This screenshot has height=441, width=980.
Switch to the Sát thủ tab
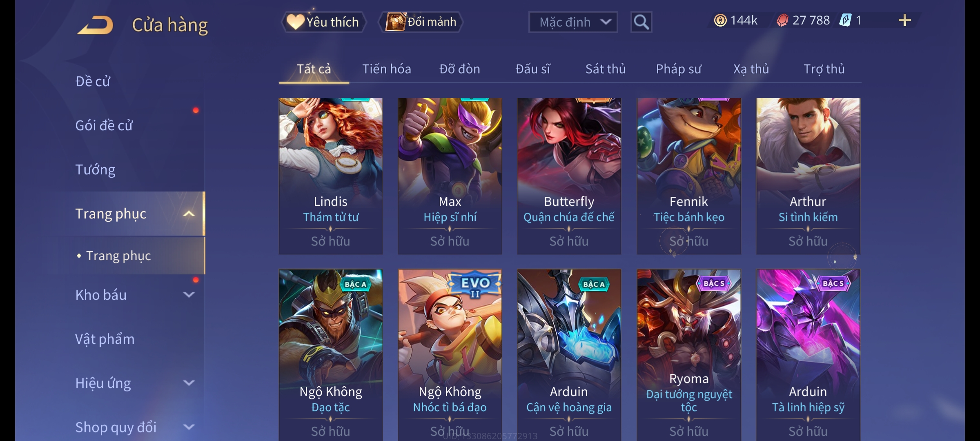(x=606, y=69)
